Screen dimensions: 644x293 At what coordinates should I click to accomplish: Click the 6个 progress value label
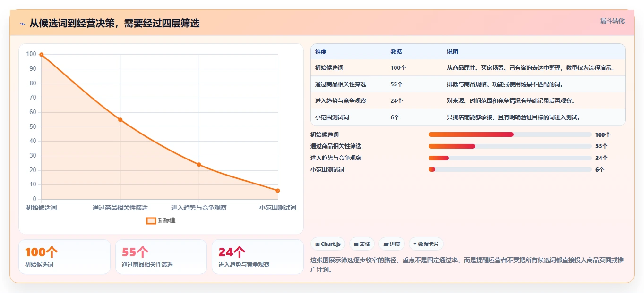click(600, 170)
